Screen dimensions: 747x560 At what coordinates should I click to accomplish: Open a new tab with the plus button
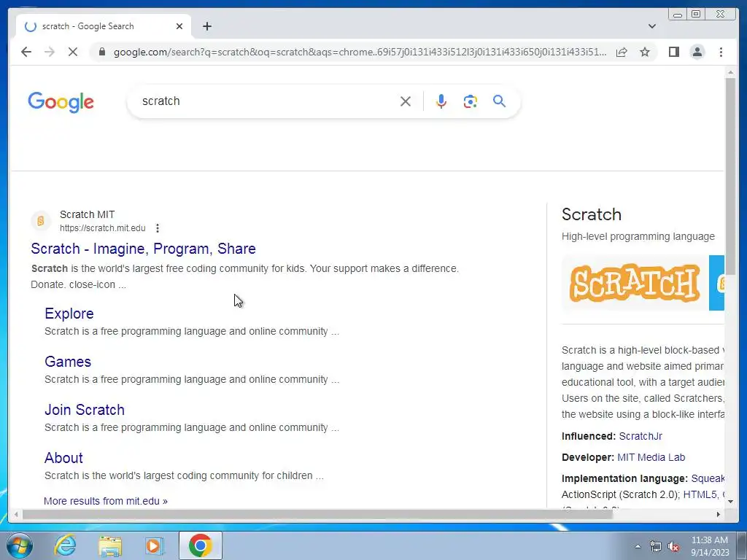[x=206, y=26]
